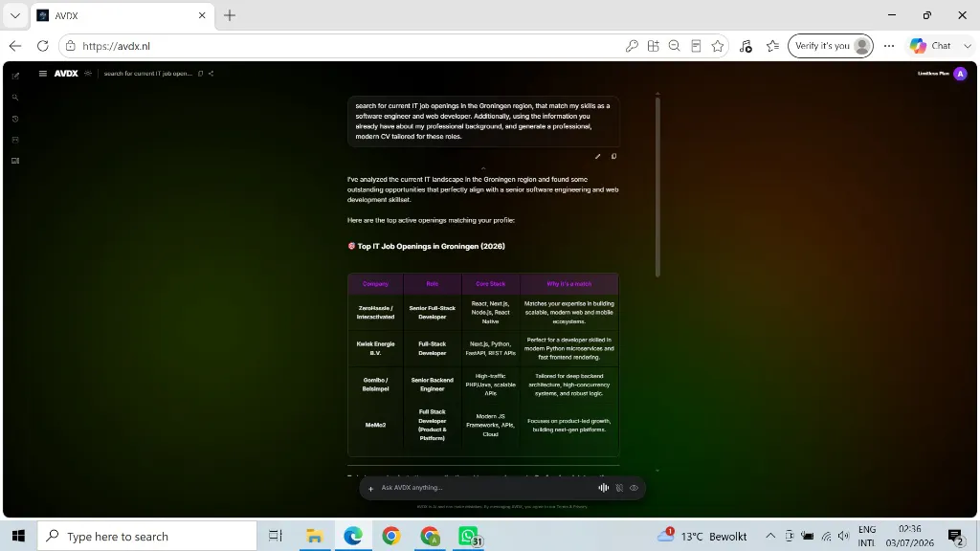Click the AVDX logo text

[x=66, y=73]
